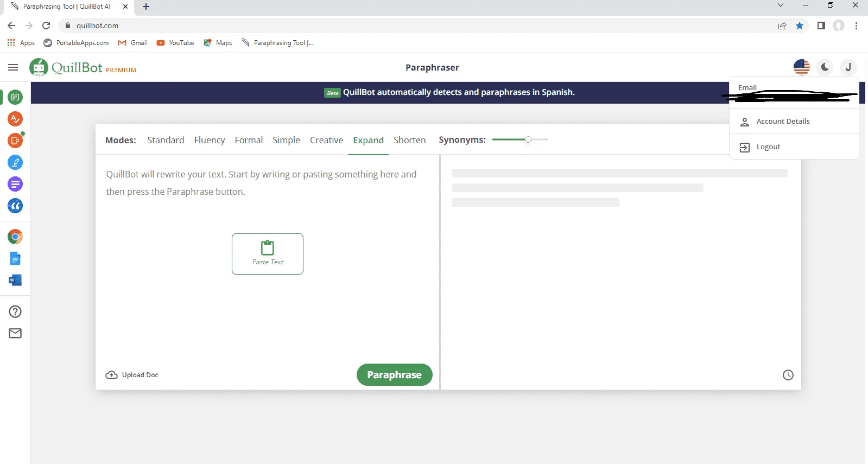Select the Standard mode
This screenshot has height=464, width=868.
pyautogui.click(x=166, y=140)
